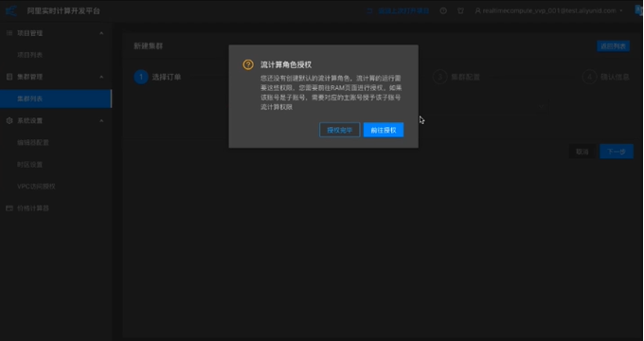The image size is (644, 341).
Task: Open the order selection dropdown arrow
Action: pyautogui.click(x=542, y=106)
